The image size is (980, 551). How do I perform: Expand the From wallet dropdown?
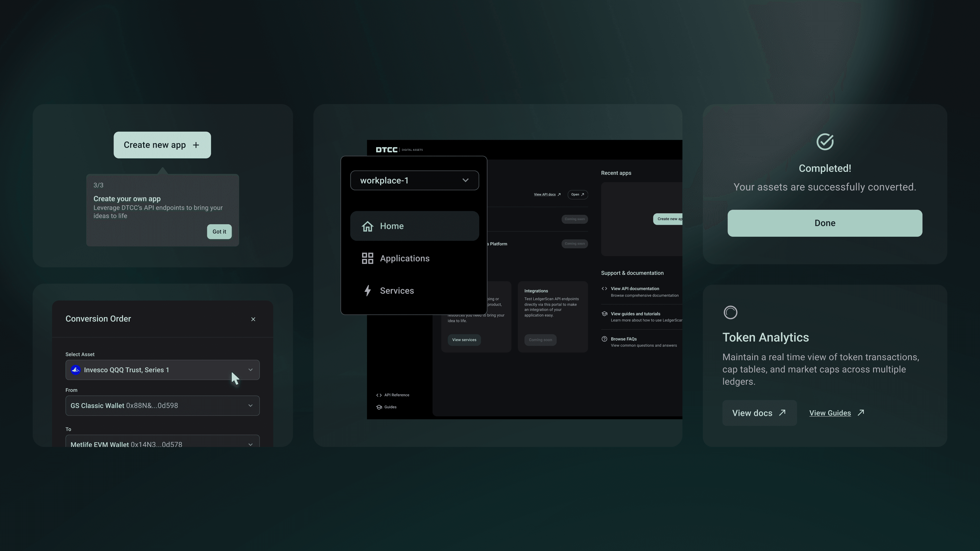coord(163,405)
